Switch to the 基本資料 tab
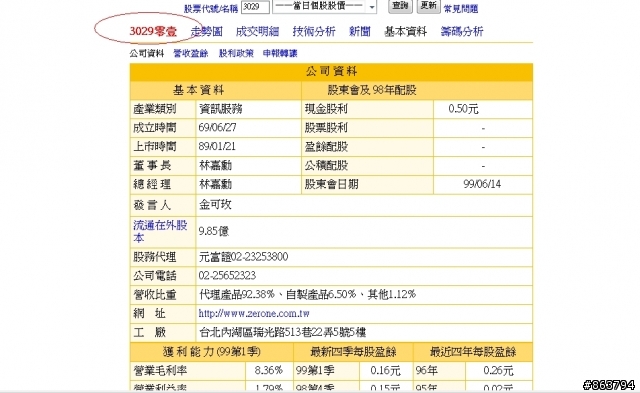 point(405,31)
